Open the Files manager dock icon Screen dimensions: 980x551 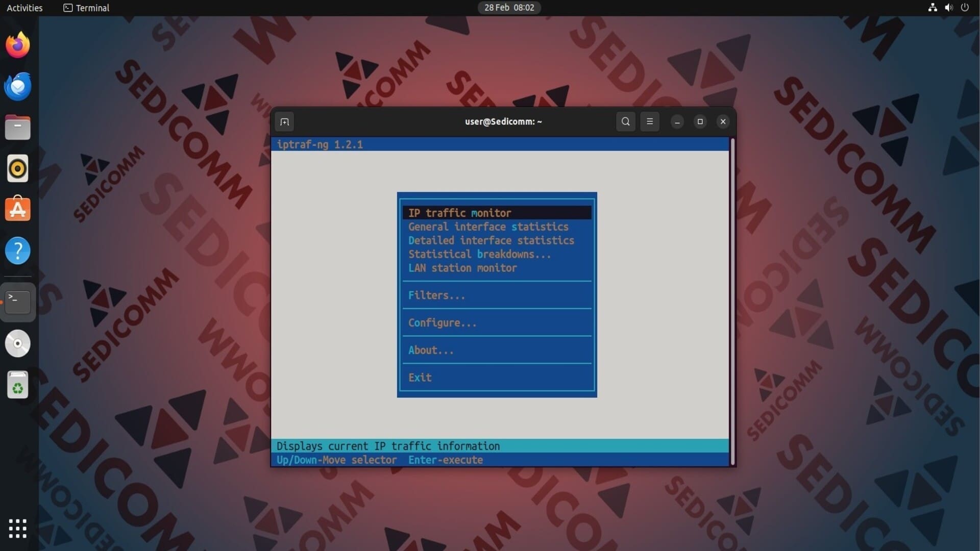pos(18,128)
